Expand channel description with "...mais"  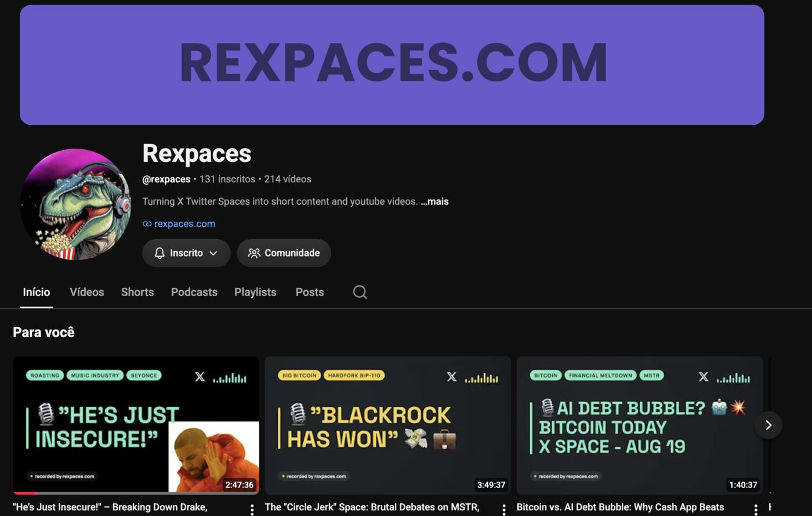(x=434, y=201)
